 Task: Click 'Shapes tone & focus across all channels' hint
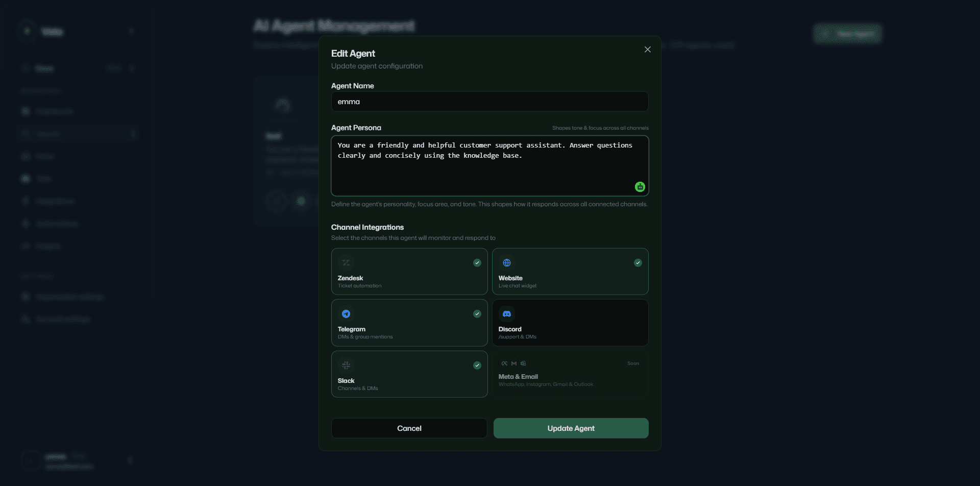[x=600, y=128]
